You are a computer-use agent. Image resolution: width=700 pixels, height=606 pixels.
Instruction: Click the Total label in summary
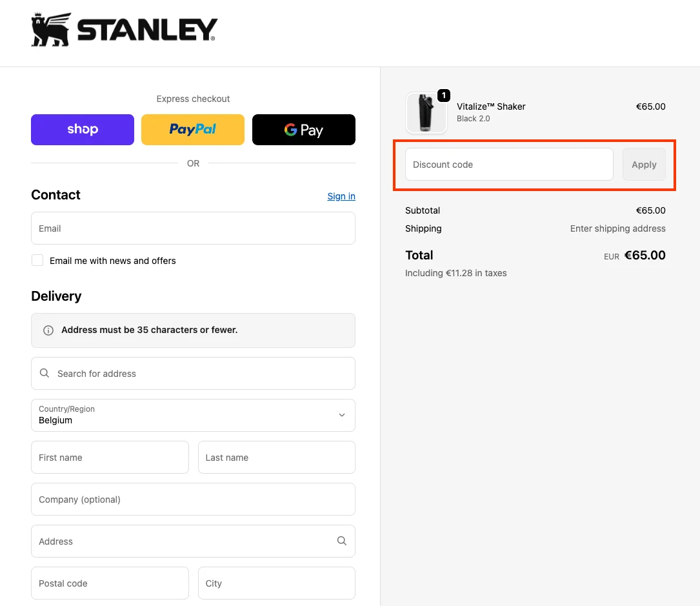419,255
